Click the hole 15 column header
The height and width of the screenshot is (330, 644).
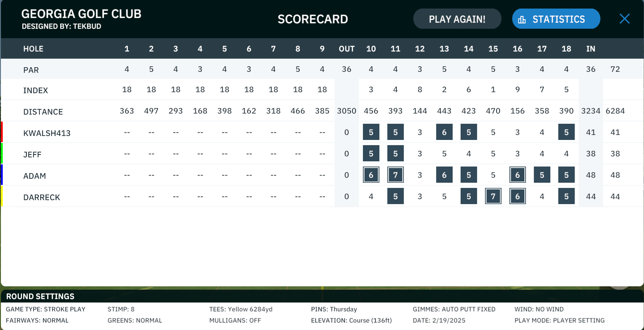click(x=493, y=49)
